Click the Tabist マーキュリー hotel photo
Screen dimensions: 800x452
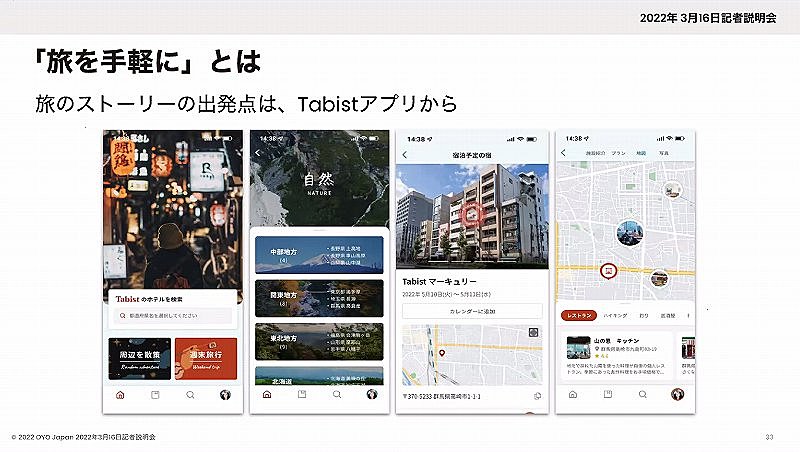click(x=472, y=216)
